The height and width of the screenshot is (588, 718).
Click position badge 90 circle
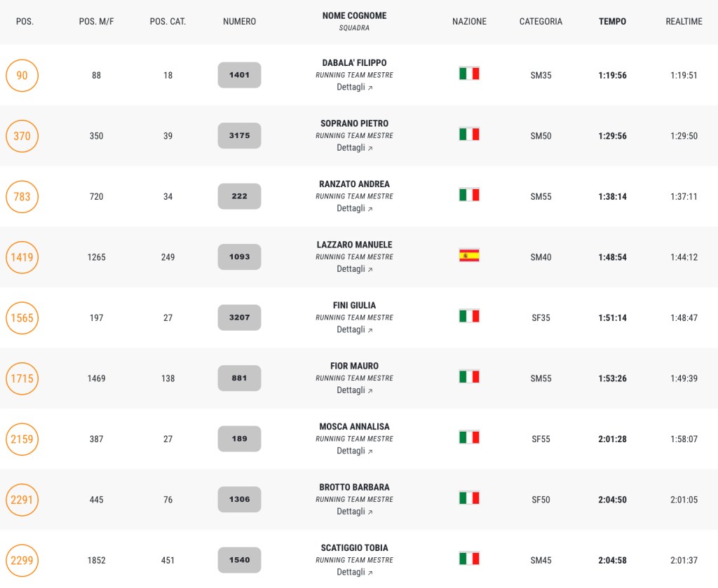pyautogui.click(x=22, y=75)
